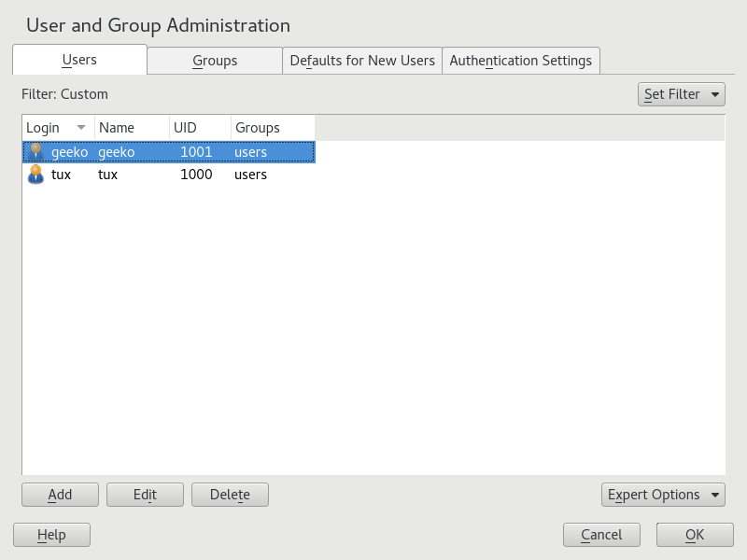
Task: Click the geeko user avatar icon
Action: pyautogui.click(x=35, y=152)
